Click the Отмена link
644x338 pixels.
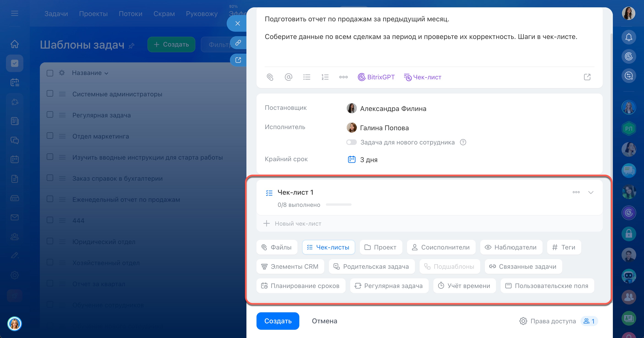tap(324, 321)
